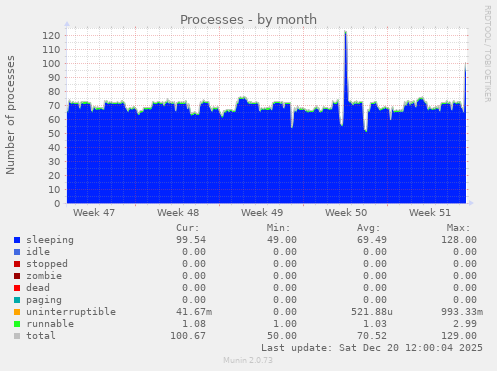Click the 'dead' legend label
Viewport: 497px width, 371px height.
38,288
